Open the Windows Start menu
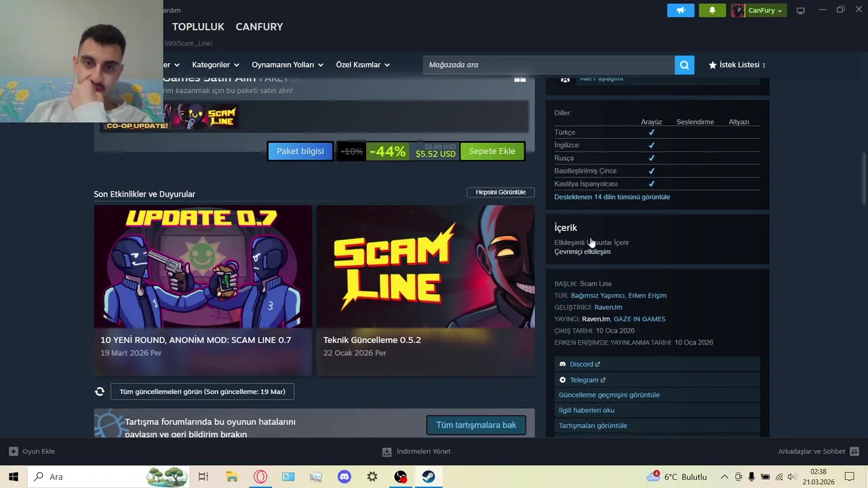Viewport: 868px width, 488px height. [x=14, y=476]
